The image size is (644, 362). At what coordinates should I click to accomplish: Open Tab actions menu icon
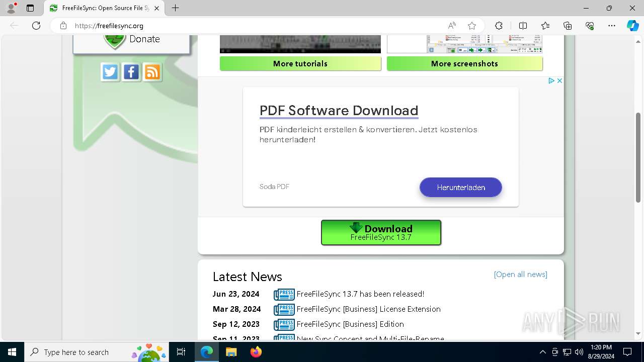click(30, 8)
